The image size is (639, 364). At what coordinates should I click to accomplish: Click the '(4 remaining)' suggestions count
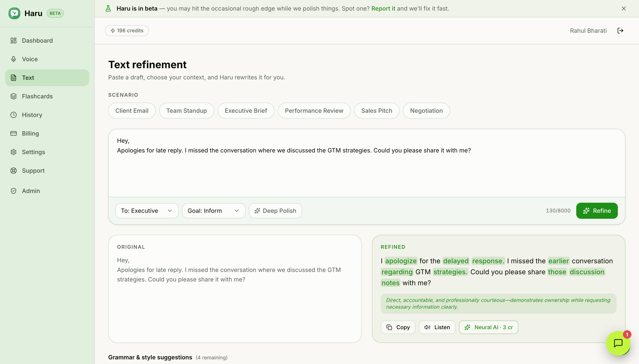click(x=212, y=357)
